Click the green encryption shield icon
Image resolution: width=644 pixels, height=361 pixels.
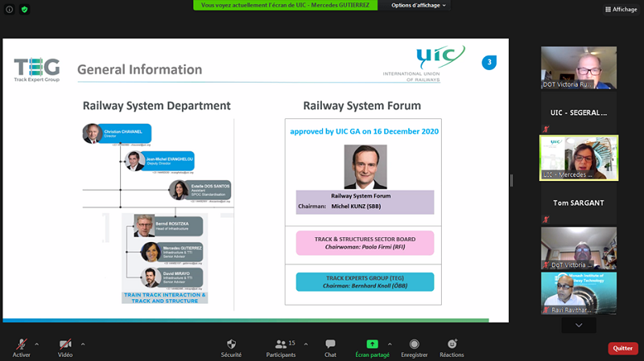tap(25, 9)
